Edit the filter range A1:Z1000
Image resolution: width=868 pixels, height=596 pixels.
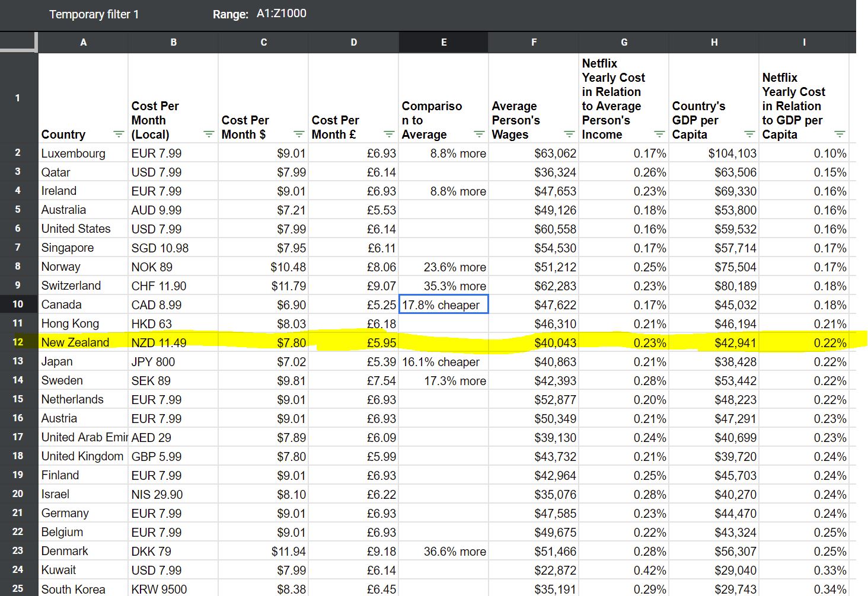tap(281, 14)
